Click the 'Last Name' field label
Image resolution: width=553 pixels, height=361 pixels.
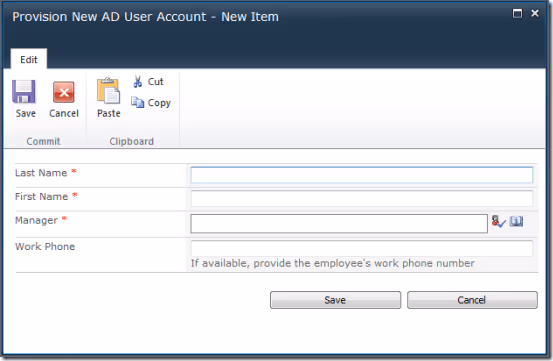coord(41,173)
